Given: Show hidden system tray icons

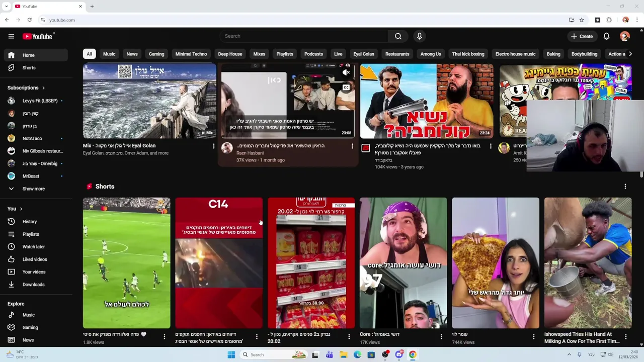Looking at the screenshot, I should (x=570, y=354).
